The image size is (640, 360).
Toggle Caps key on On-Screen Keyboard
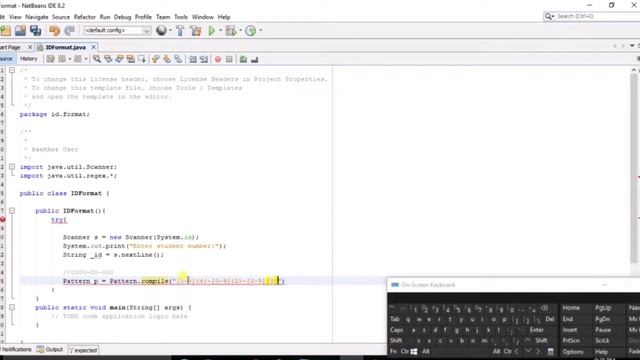396,330
